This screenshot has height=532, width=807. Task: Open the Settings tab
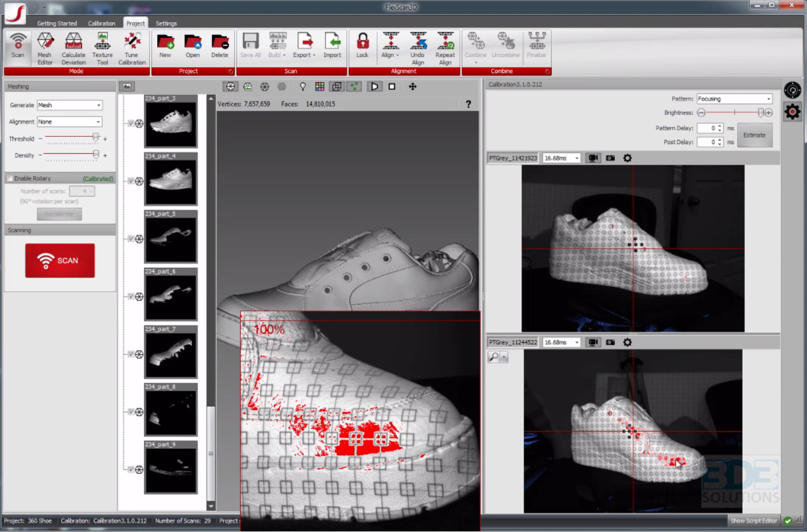pos(166,23)
